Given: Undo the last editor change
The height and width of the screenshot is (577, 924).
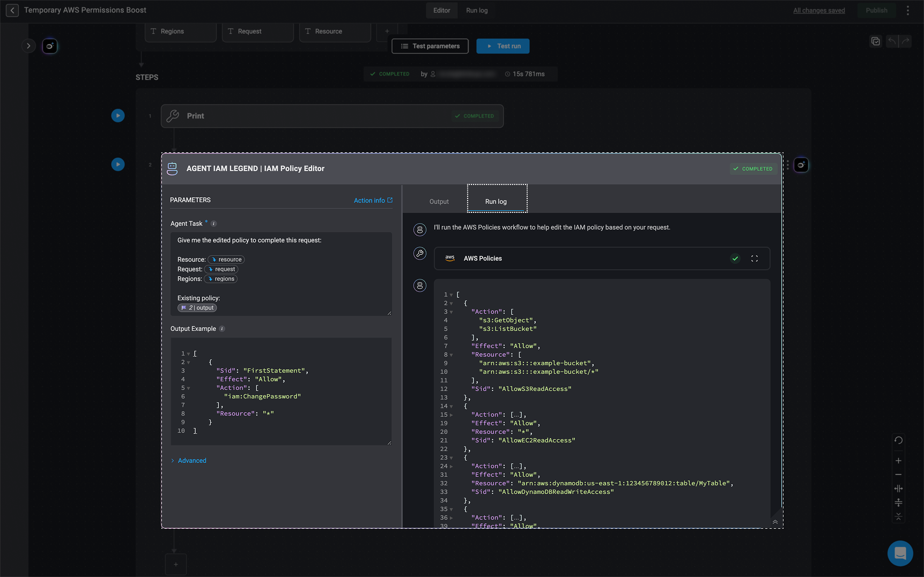Looking at the screenshot, I should coord(892,41).
